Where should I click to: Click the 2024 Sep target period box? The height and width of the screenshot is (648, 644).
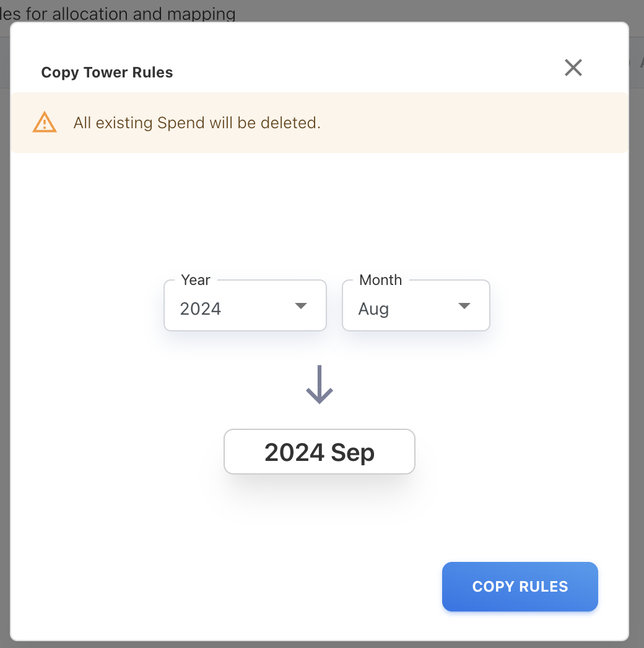[x=320, y=452]
